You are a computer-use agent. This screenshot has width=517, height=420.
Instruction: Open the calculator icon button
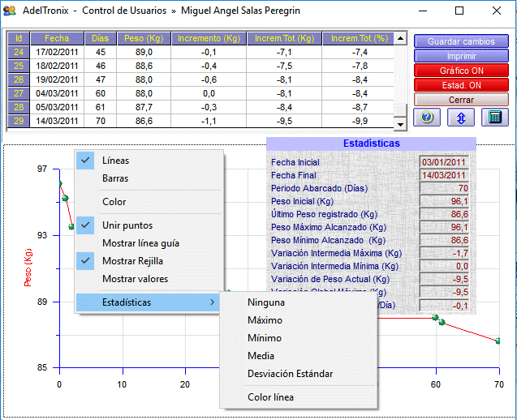point(493,117)
